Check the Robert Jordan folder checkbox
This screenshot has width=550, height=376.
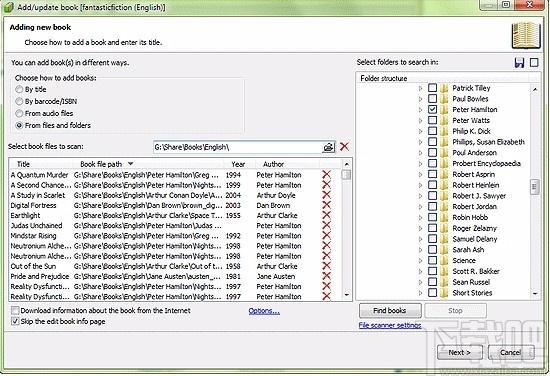tap(432, 206)
